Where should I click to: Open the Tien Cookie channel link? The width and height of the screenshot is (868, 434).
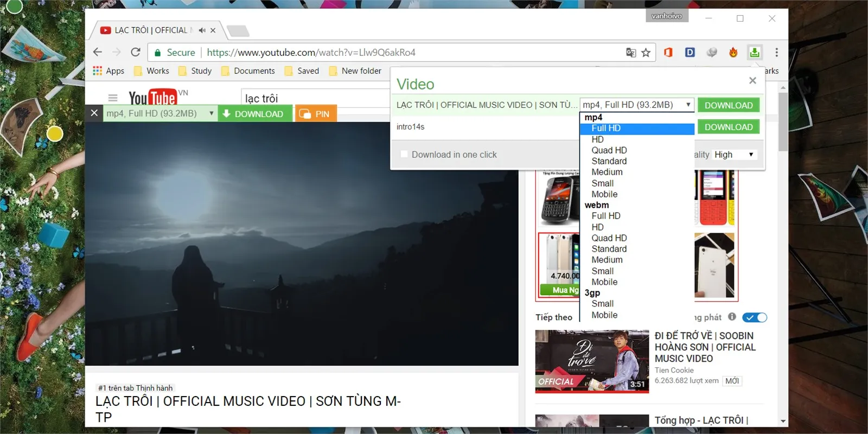click(x=674, y=370)
